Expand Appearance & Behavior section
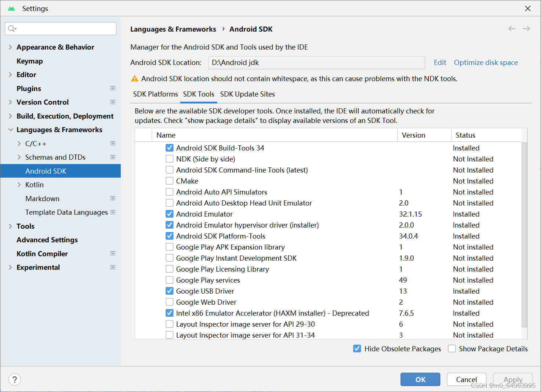 click(x=10, y=47)
